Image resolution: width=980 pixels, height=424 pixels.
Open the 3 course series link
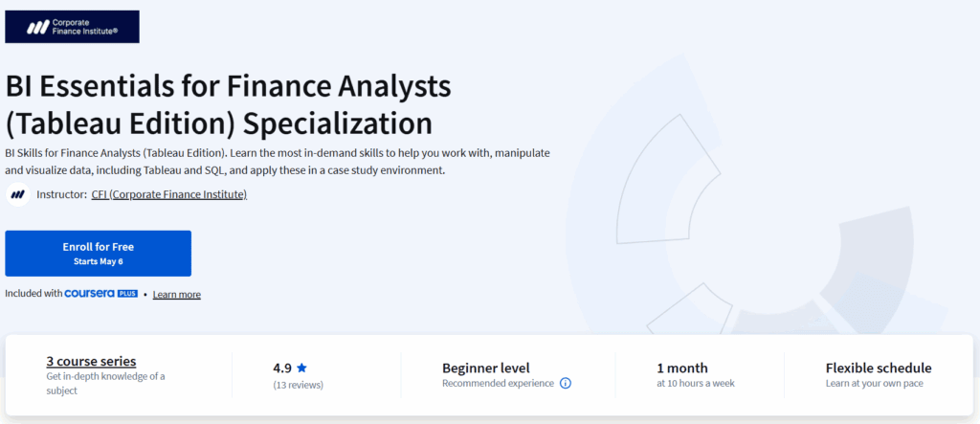click(x=91, y=361)
